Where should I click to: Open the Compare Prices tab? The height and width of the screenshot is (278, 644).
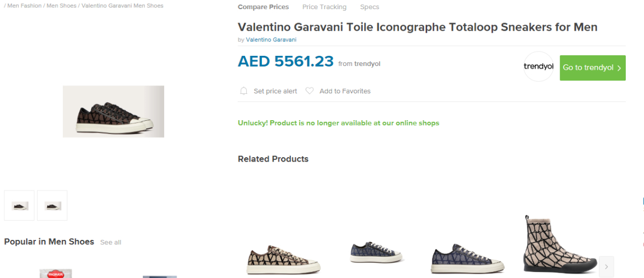[x=263, y=7]
